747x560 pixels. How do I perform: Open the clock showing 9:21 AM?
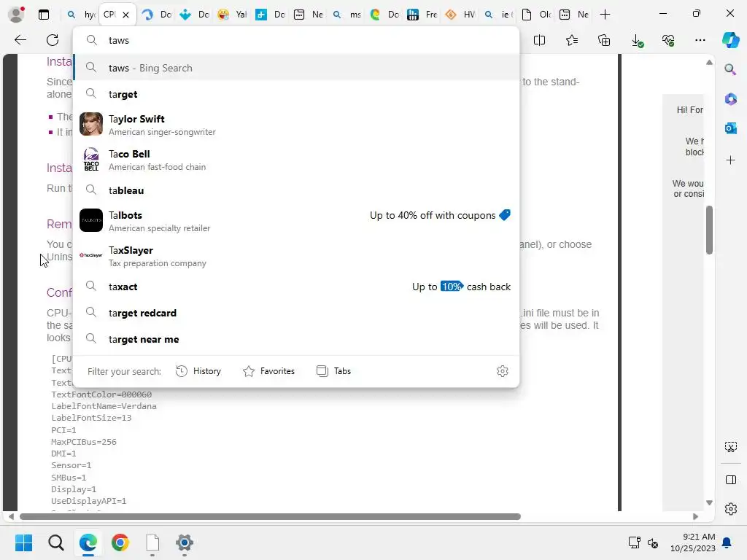pos(692,542)
